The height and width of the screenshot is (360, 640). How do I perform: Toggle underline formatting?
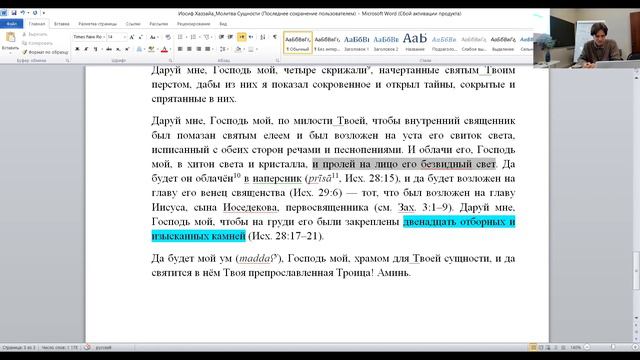tap(95, 49)
